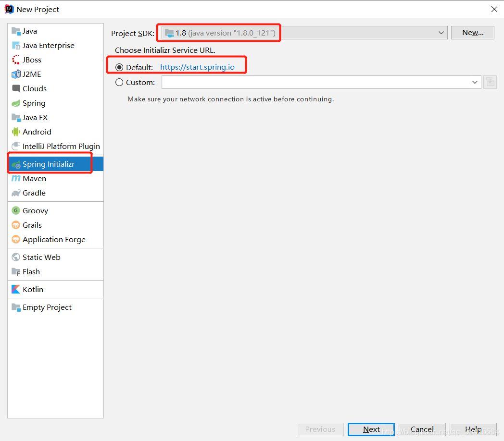Click the New... SDK button
504x441 pixels.
[x=472, y=33]
